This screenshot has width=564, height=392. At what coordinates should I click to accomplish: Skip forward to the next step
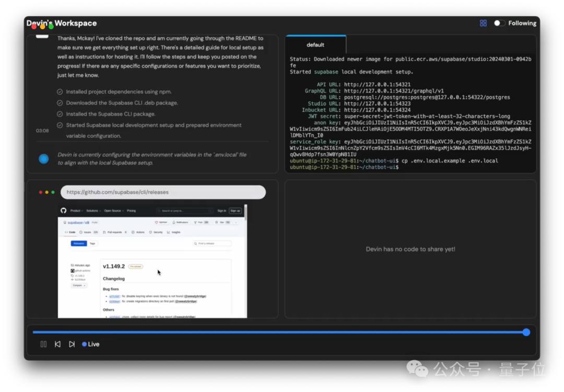(x=72, y=344)
